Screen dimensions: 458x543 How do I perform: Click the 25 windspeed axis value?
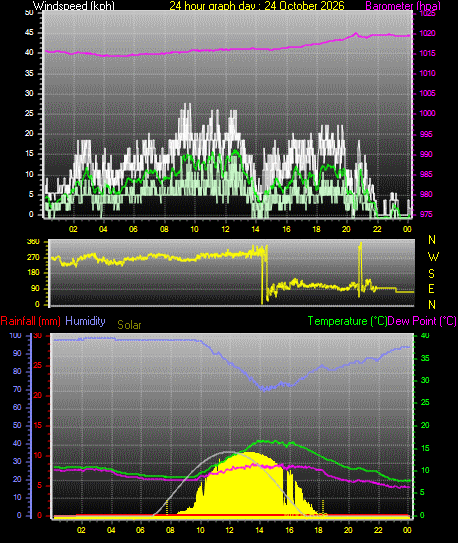[x=29, y=114]
